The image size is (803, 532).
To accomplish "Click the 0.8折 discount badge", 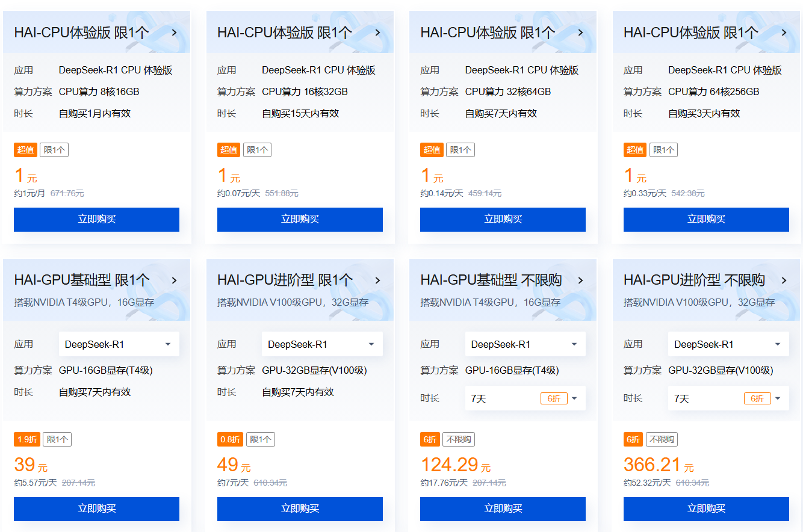I will (230, 440).
